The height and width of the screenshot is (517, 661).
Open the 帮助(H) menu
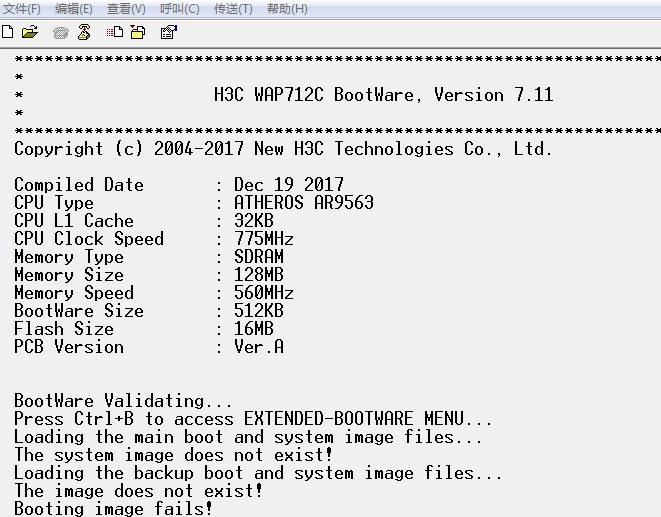tap(287, 8)
